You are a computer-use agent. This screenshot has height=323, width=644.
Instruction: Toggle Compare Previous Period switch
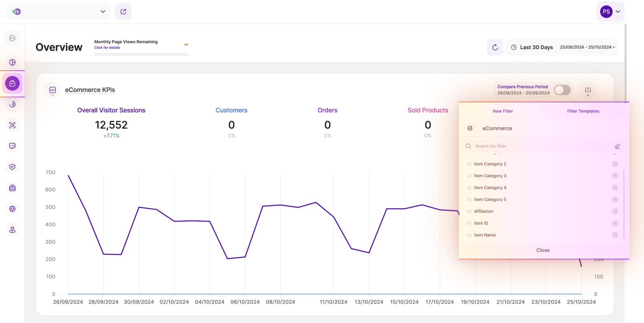(562, 90)
